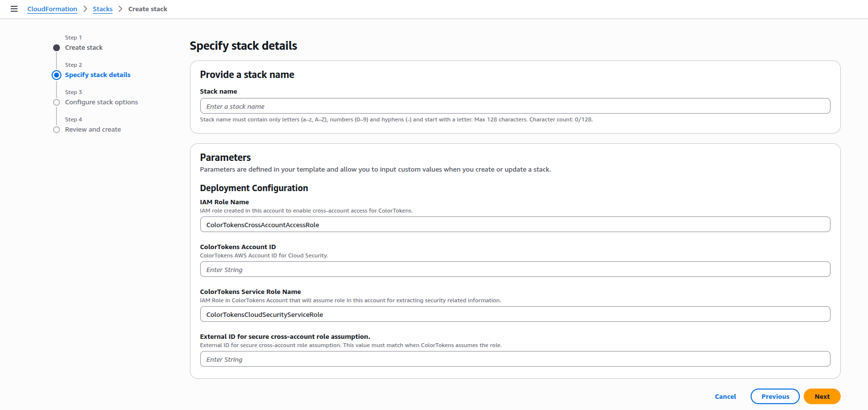Click the Service Role assume role hint text

tap(350, 300)
